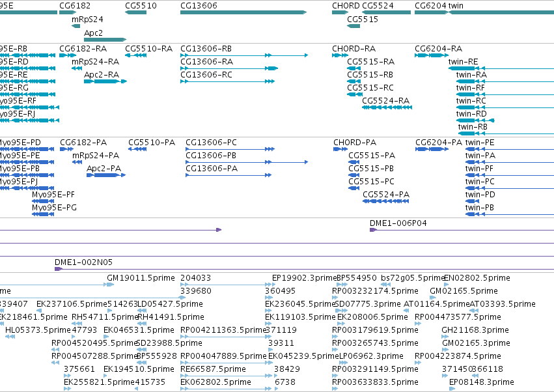Viewport: 554px width, 392px height.
Task: Open the CG13606-PB protein feature
Action: coord(247,162)
